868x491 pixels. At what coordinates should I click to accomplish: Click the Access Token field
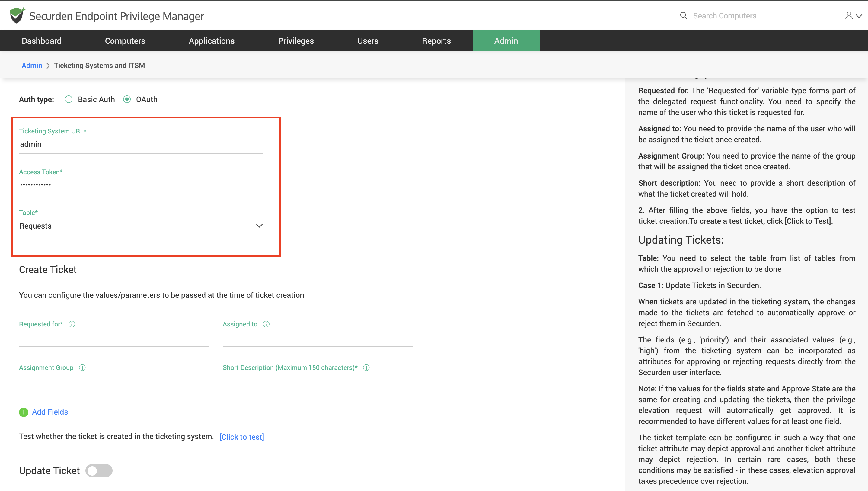pos(141,185)
